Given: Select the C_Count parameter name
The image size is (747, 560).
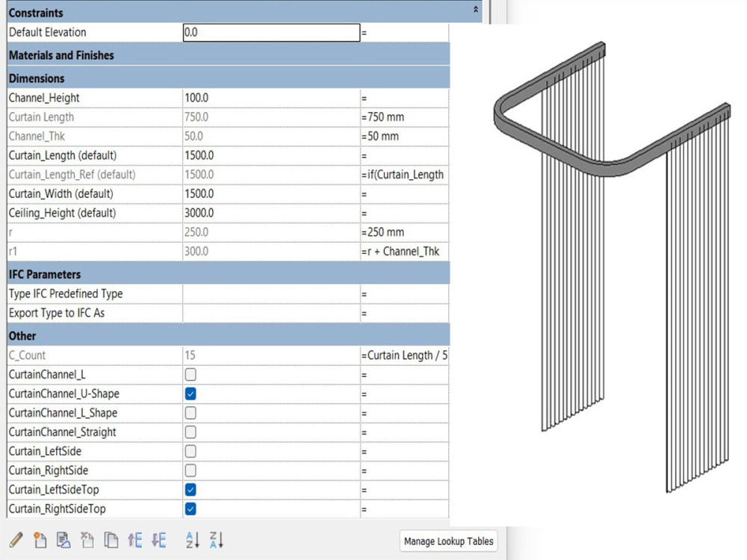Looking at the screenshot, I should (27, 355).
